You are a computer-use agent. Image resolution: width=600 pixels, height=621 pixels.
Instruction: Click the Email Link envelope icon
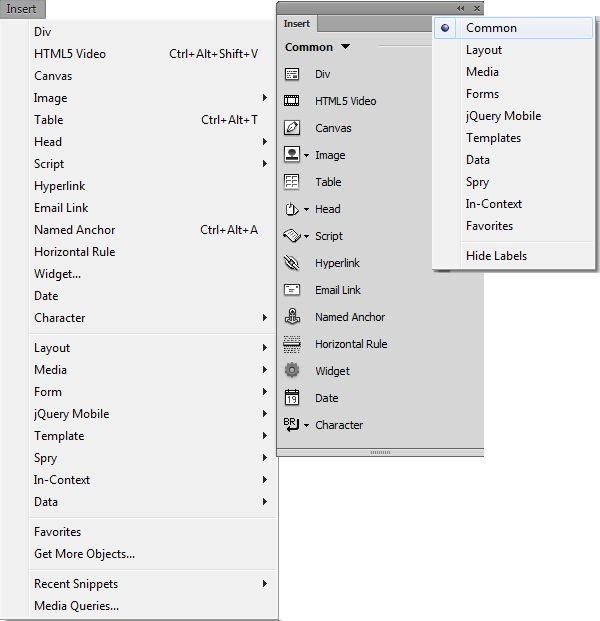pyautogui.click(x=292, y=290)
